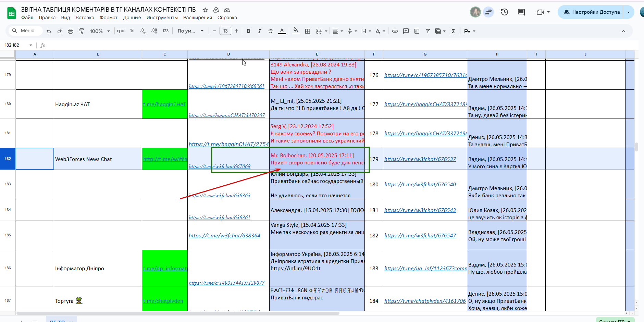This screenshot has height=322, width=644.
Task: Decrease font size with minus
Action: coord(214,31)
